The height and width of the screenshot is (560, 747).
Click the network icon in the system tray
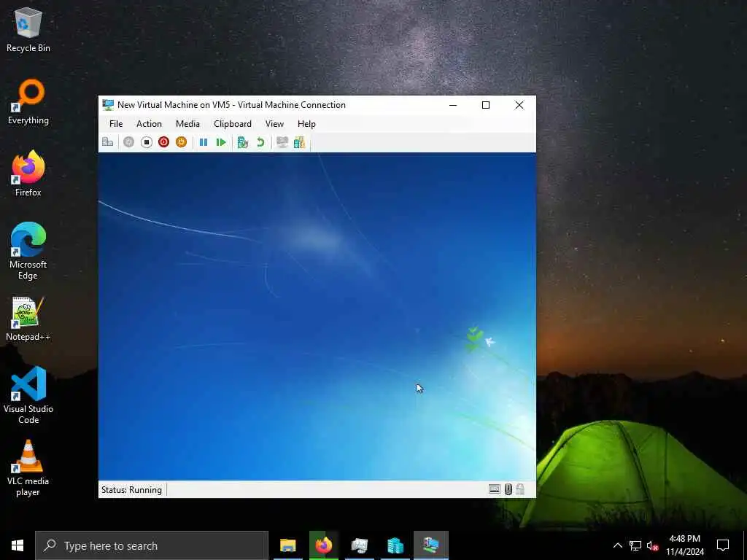coord(635,545)
